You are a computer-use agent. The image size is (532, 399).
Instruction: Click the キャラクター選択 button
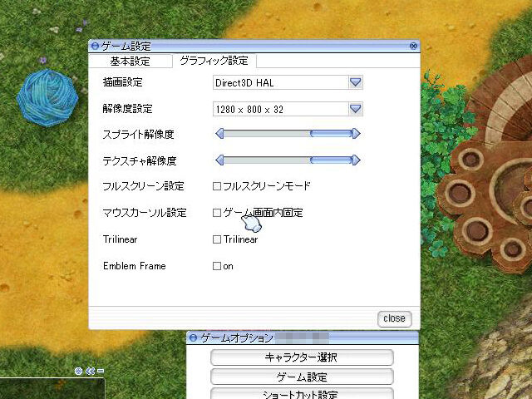click(x=302, y=357)
